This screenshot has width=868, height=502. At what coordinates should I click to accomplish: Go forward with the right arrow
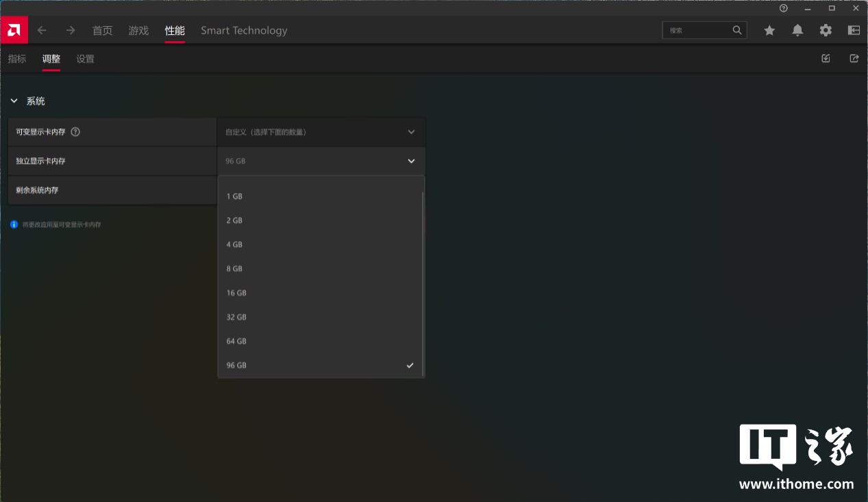71,30
